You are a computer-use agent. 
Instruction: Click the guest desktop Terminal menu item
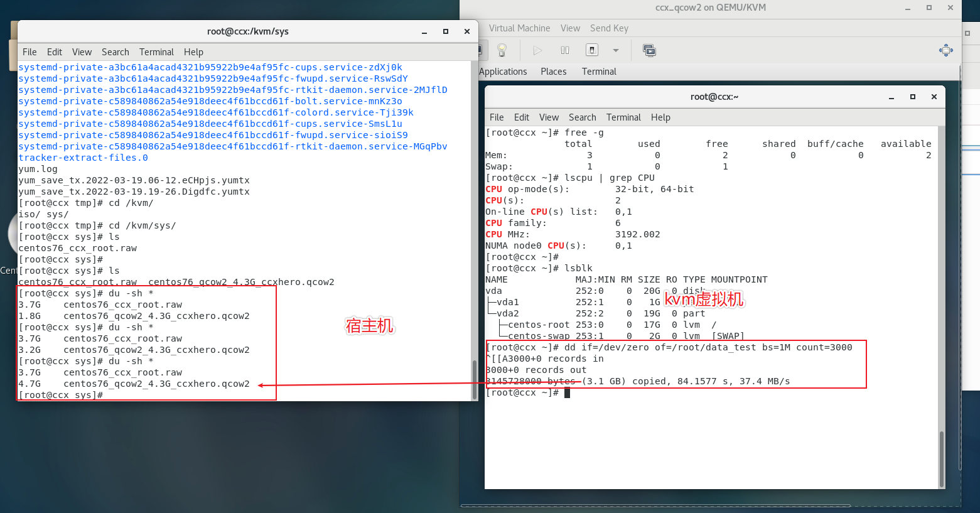(x=598, y=72)
